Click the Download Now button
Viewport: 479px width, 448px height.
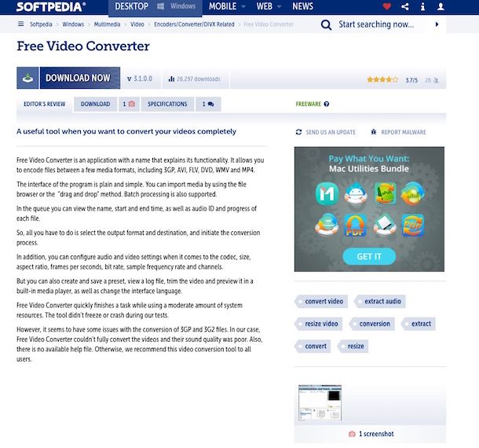pos(80,78)
